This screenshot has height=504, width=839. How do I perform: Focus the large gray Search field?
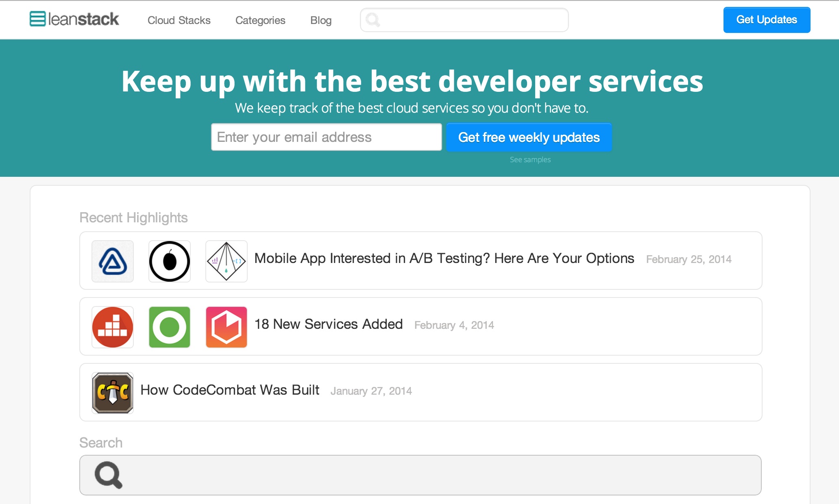point(421,475)
